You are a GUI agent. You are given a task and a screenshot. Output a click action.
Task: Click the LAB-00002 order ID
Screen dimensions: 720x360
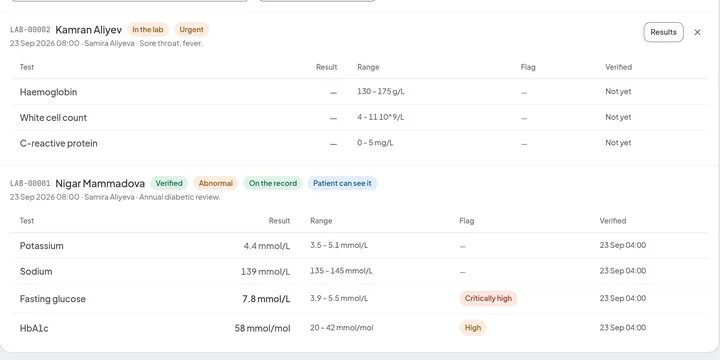point(30,30)
